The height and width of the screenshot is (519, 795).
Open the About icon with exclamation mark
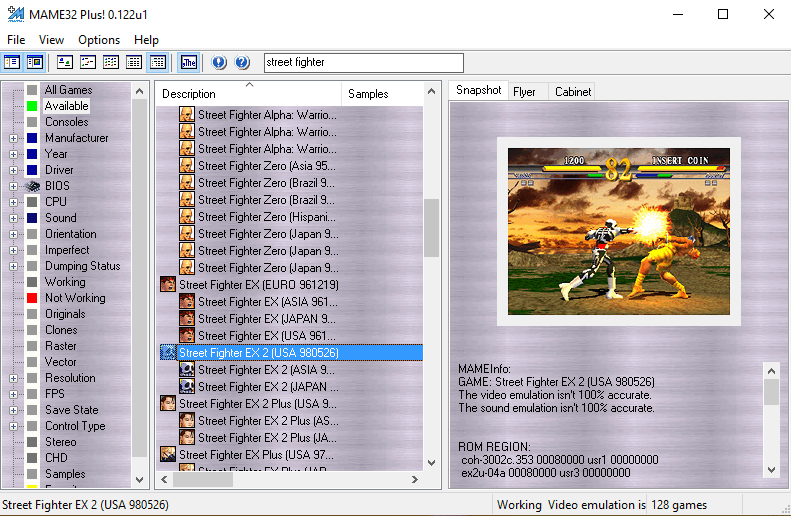click(x=219, y=62)
